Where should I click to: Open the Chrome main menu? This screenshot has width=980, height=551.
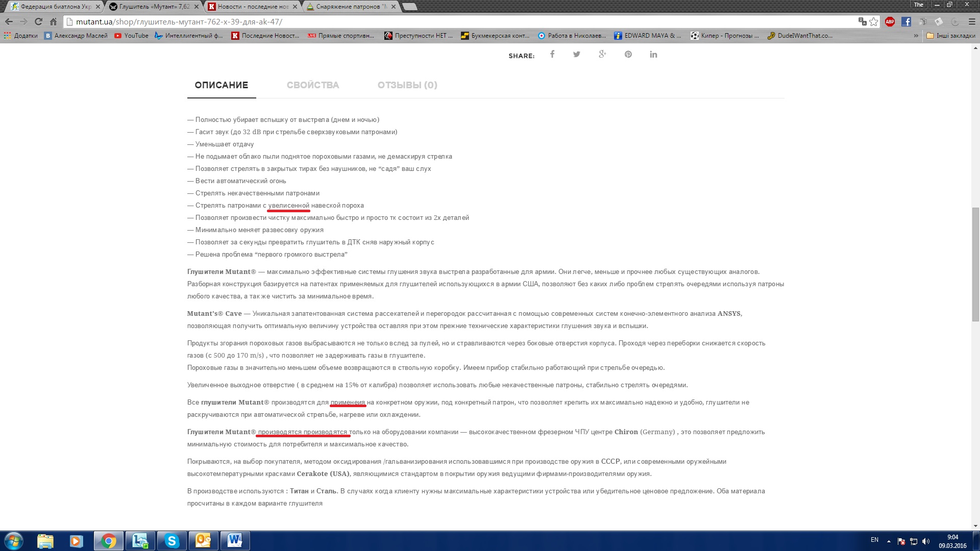click(972, 21)
